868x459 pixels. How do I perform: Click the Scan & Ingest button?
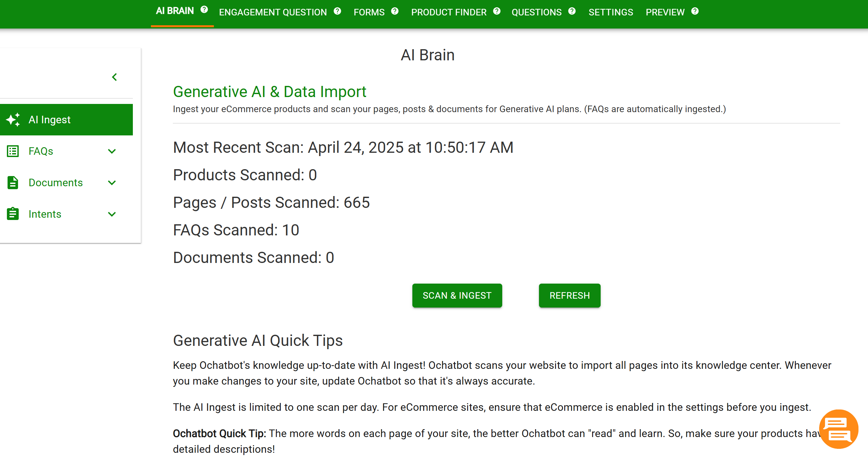point(457,295)
